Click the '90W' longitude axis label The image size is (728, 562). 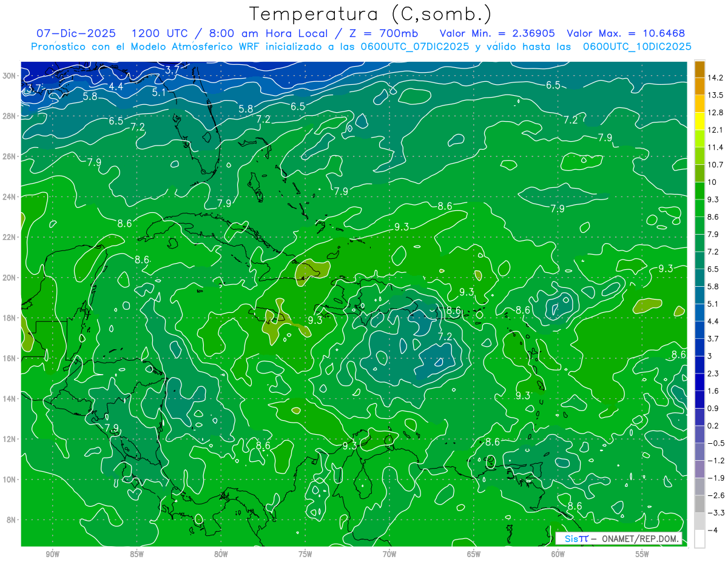point(53,554)
